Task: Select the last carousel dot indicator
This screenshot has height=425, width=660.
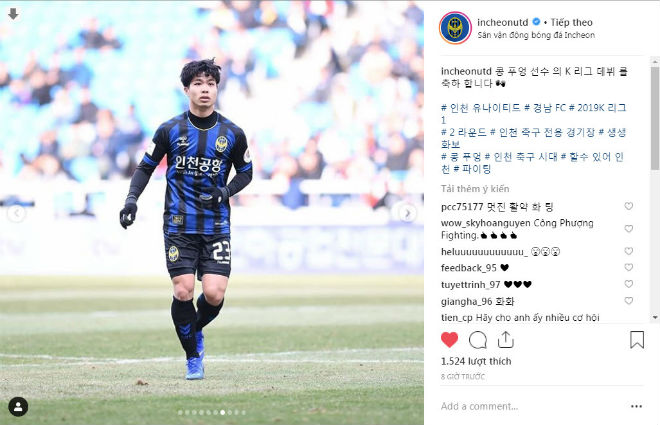Action: click(x=243, y=412)
